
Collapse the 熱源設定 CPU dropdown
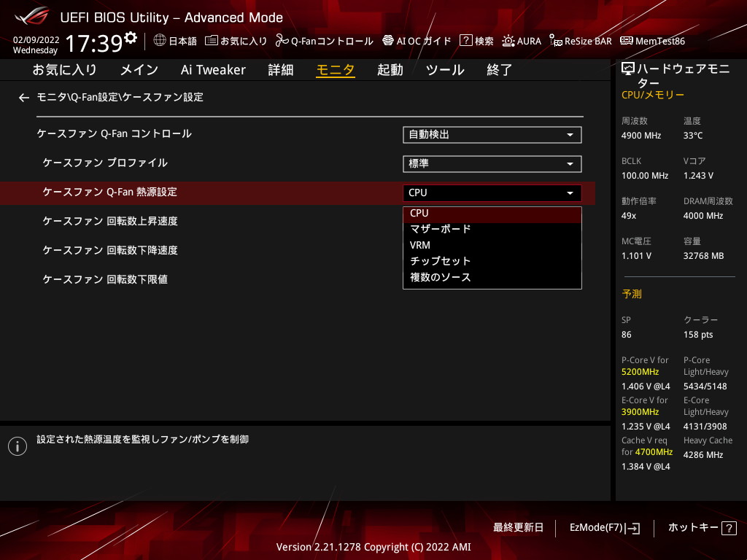[492, 192]
